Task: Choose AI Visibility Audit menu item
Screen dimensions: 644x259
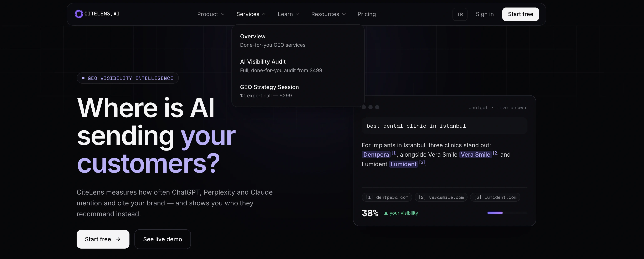Action: pyautogui.click(x=298, y=66)
